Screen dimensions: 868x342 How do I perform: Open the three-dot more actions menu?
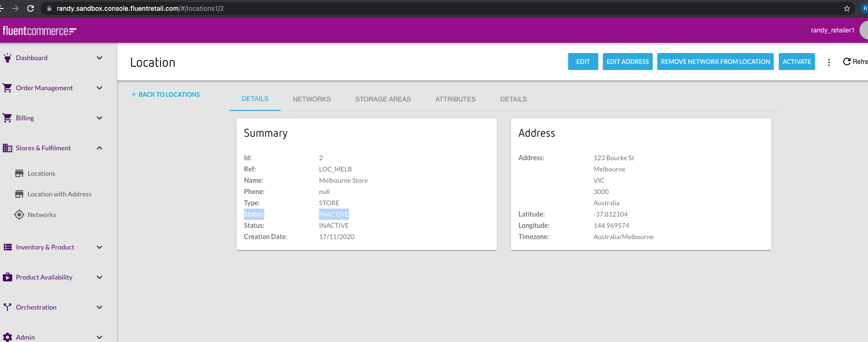(x=829, y=62)
